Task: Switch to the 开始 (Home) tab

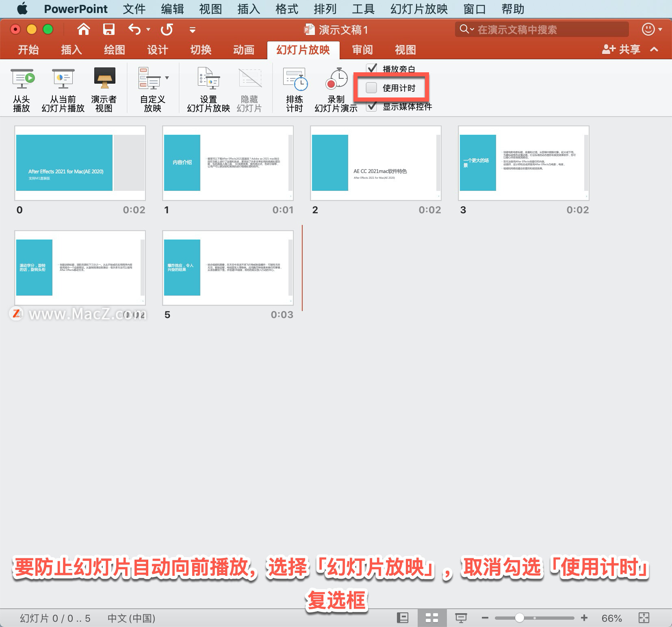Action: [x=28, y=50]
